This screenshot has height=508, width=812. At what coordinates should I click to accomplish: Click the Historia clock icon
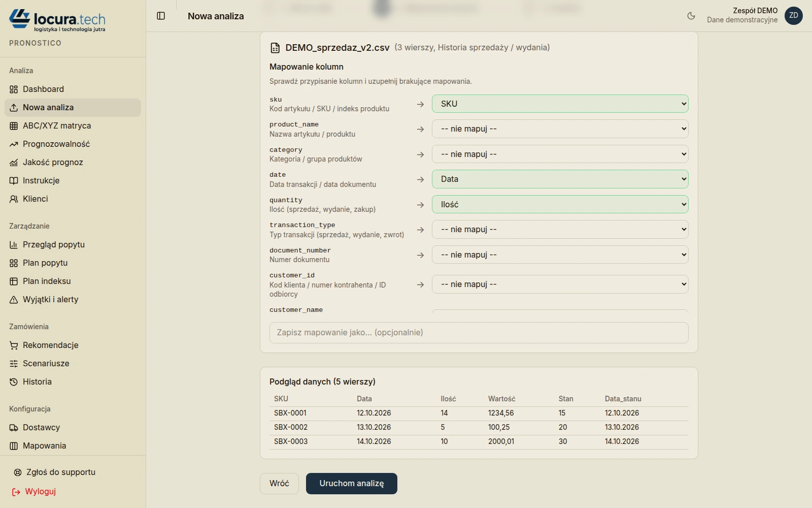tap(14, 382)
